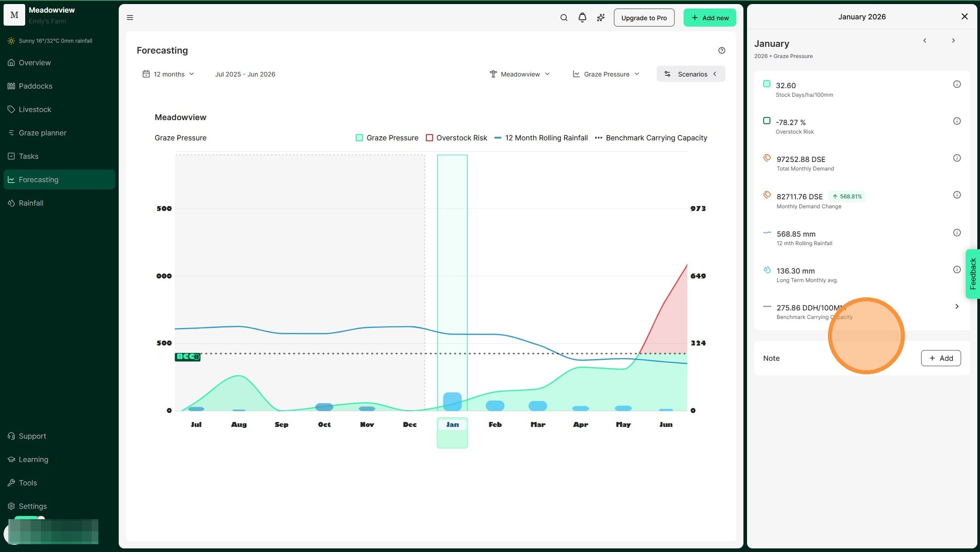Click the BCC badge on chart
This screenshot has width=980, height=552.
[x=187, y=357]
